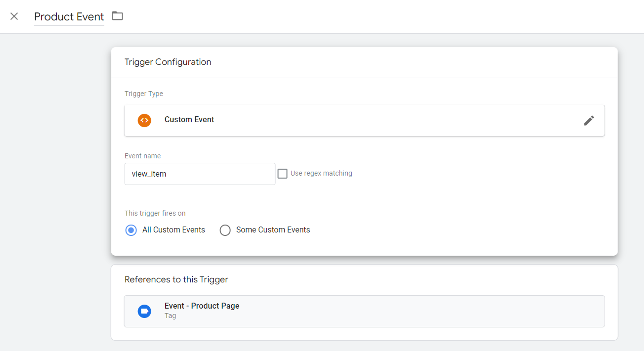Focus the Event name field containing view_item

(x=200, y=174)
